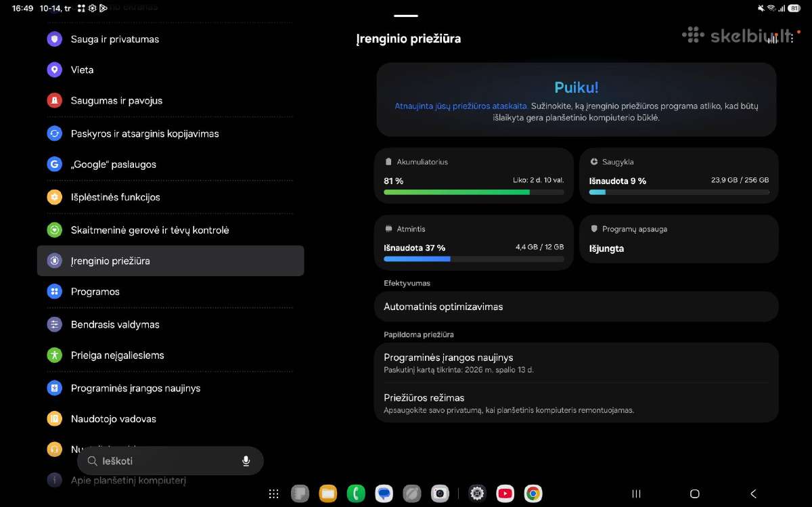Launch the Camera app in the taskbar
This screenshot has height=507, width=812.
(x=440, y=494)
